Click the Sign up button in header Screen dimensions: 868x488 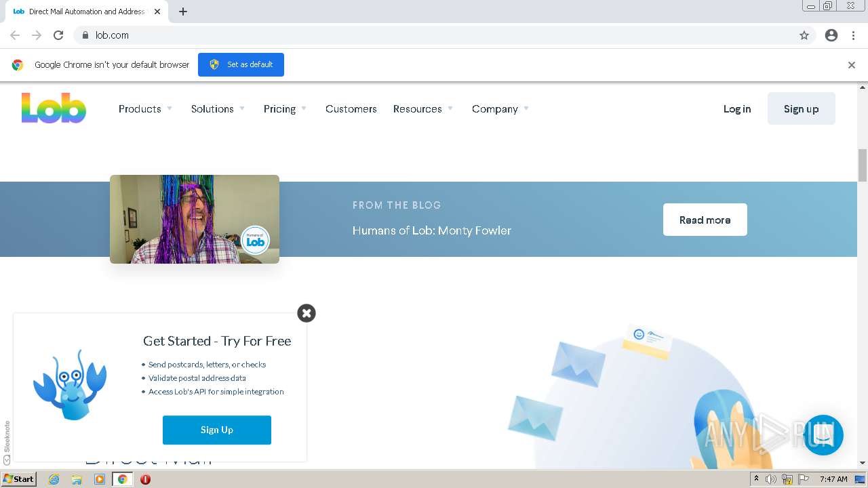coord(802,108)
